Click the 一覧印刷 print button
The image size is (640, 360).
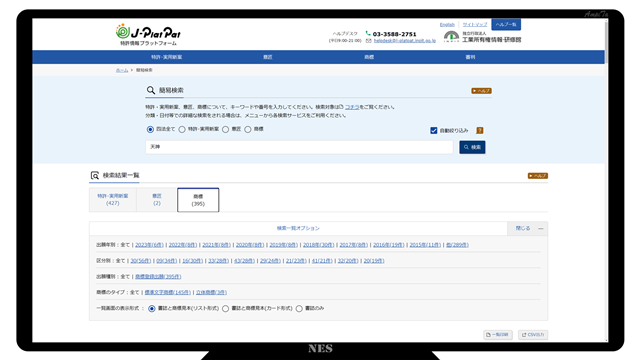click(x=498, y=335)
